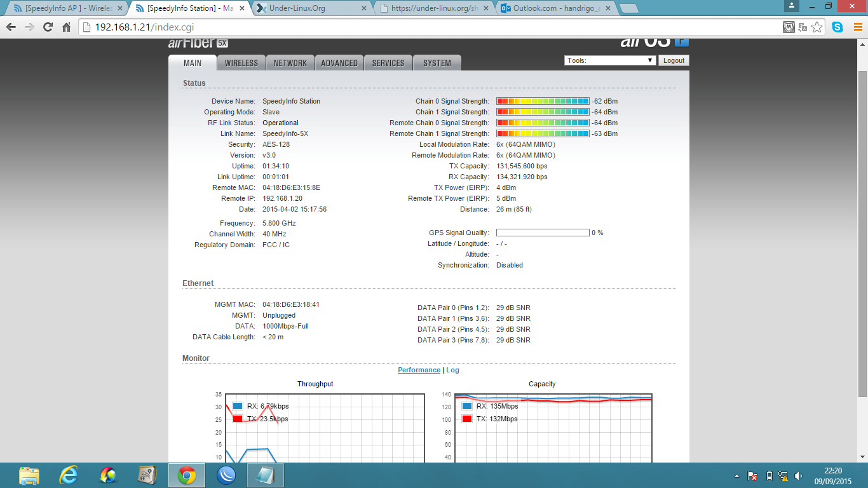The height and width of the screenshot is (488, 868).
Task: Open the NETWORK tab
Action: pos(290,63)
